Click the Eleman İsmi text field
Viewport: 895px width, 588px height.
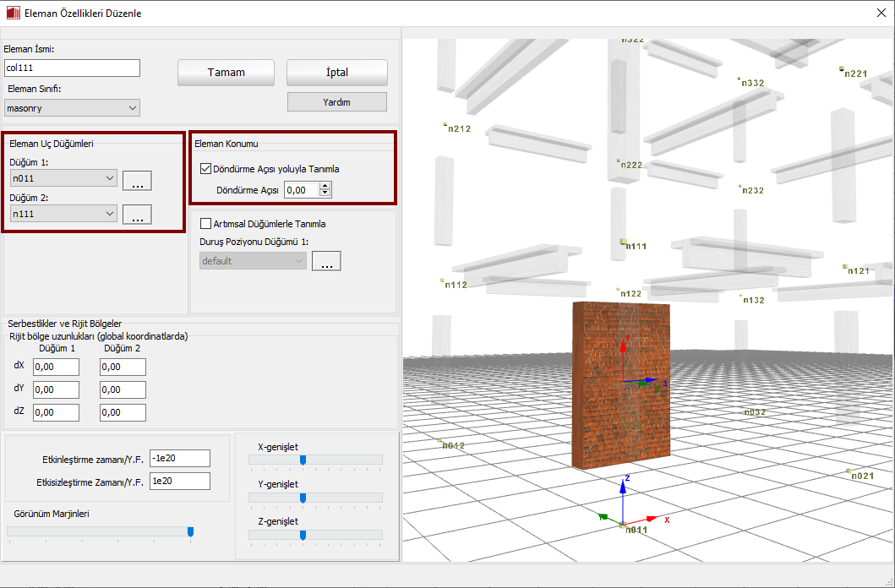tap(72, 68)
